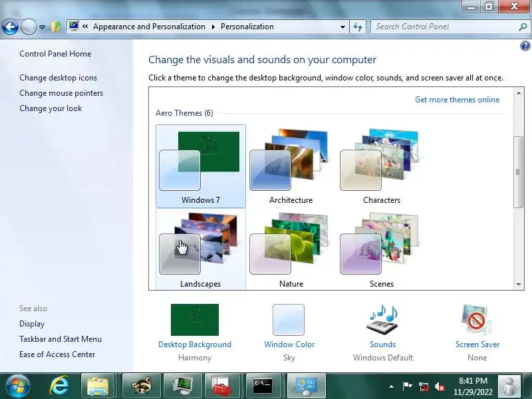Click Appearance and Personalization breadcrumb
The width and height of the screenshot is (532, 399).
tap(149, 27)
